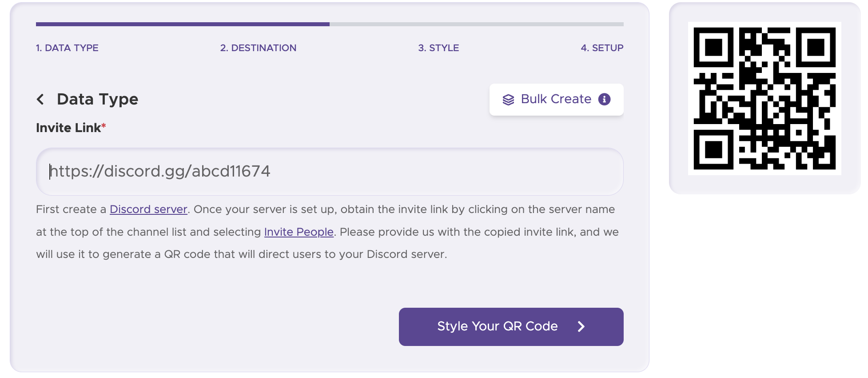Screen dimensions: 868x378
Task: Click the Style Your QR Code button label
Action: click(497, 326)
